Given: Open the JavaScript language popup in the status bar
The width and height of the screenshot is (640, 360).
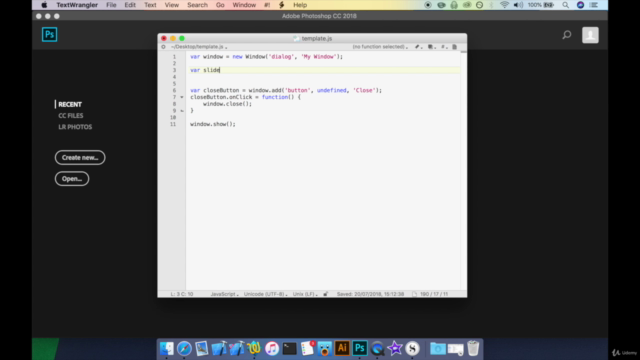Looking at the screenshot, I should click(x=224, y=294).
